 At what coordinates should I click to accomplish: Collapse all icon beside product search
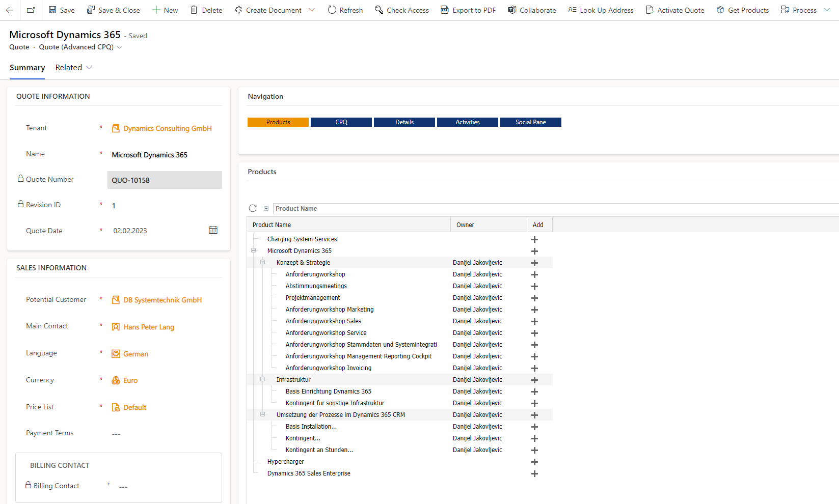point(266,208)
